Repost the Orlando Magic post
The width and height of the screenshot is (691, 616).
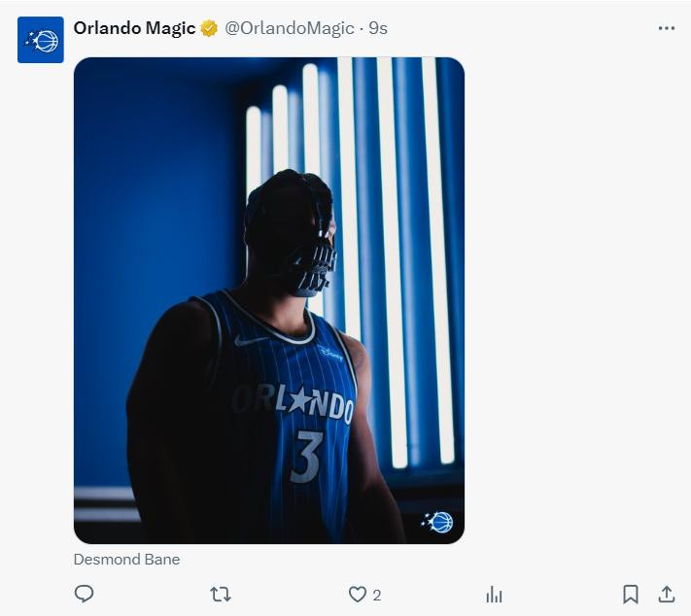click(221, 594)
